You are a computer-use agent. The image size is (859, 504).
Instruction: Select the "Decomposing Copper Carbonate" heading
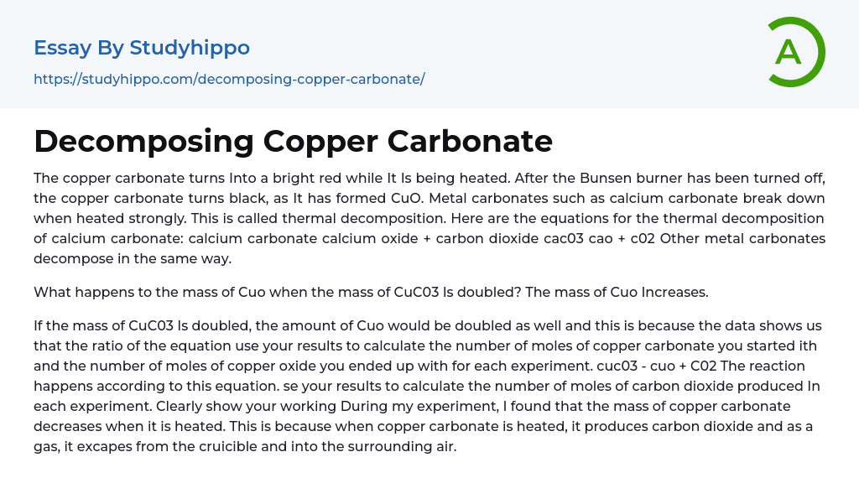coord(293,141)
